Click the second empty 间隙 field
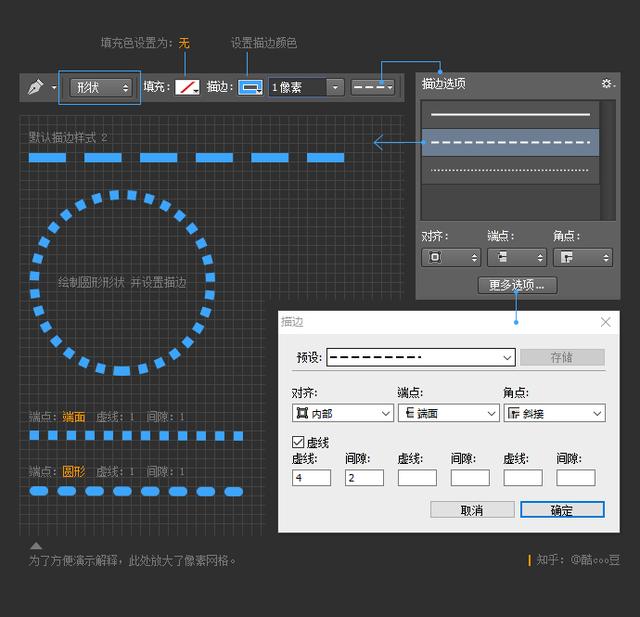This screenshot has height=617, width=640. 470,477
